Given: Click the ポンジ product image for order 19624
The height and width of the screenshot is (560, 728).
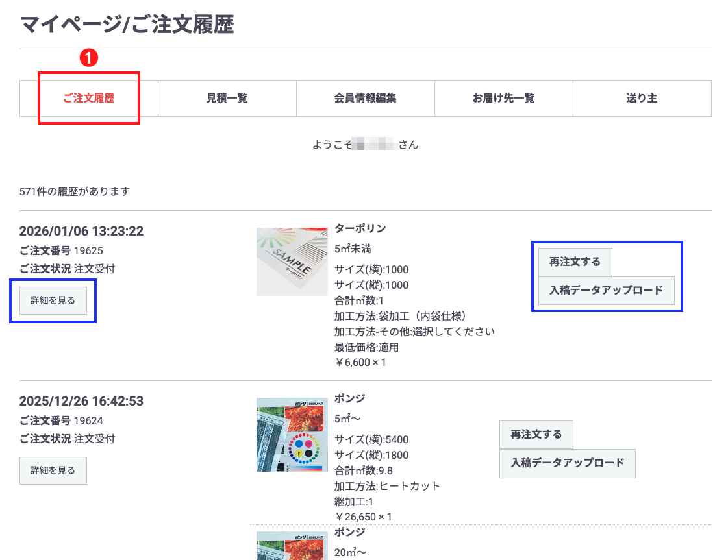Looking at the screenshot, I should click(291, 435).
